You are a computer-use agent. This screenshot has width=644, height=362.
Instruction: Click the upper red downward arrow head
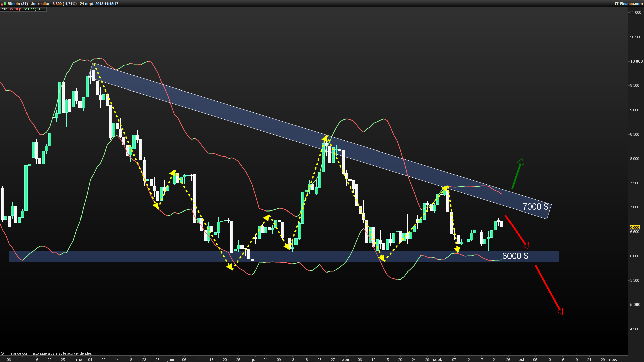(x=526, y=246)
